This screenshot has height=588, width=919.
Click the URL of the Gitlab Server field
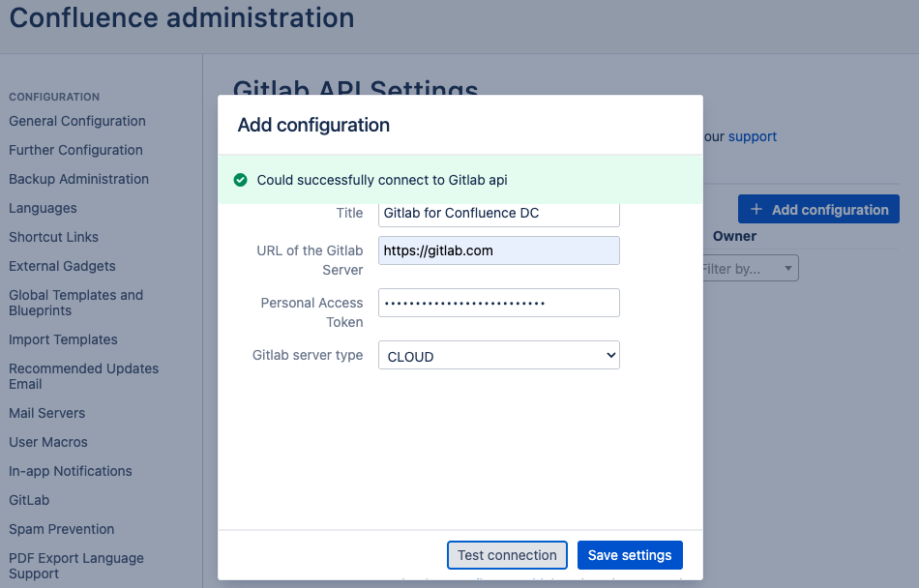(x=498, y=250)
